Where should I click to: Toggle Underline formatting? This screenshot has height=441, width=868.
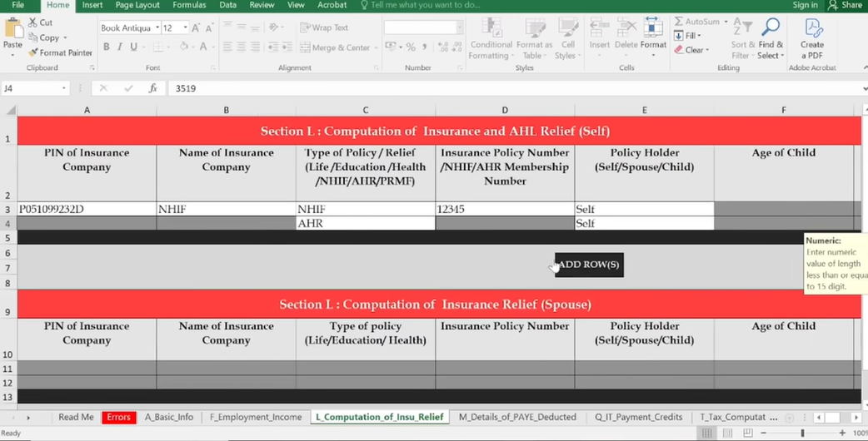coord(133,47)
